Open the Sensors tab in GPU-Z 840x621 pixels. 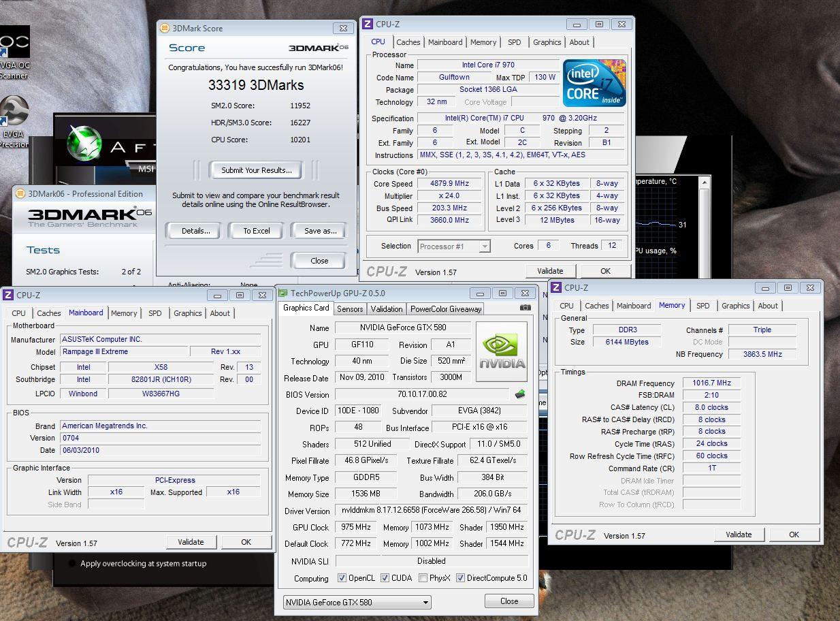(x=350, y=308)
